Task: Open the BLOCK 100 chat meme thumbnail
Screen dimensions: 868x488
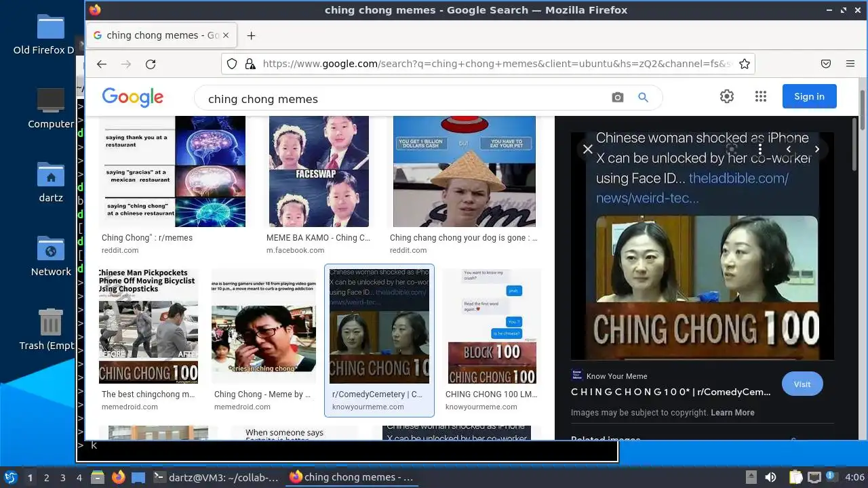Action: [492, 326]
